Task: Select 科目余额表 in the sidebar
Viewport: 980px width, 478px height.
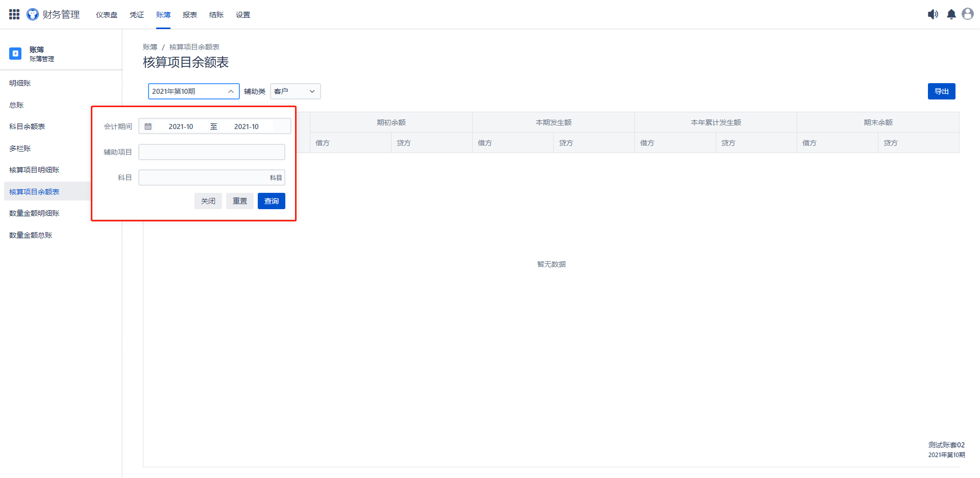Action: point(27,127)
